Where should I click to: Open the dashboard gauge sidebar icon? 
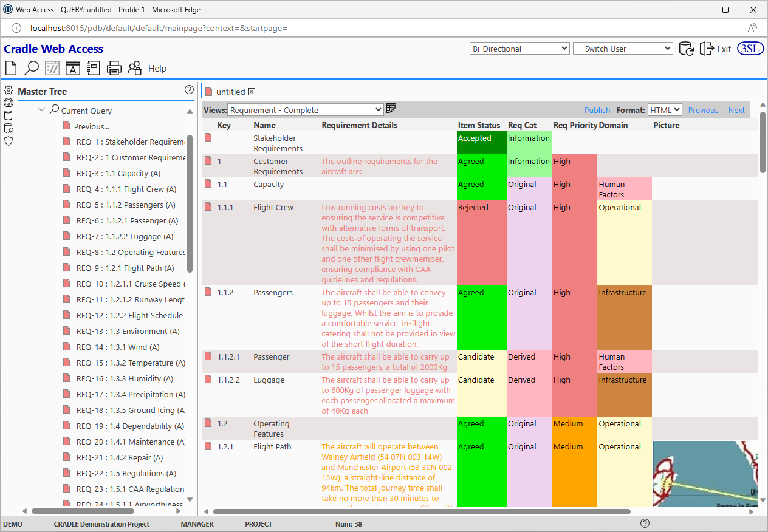click(x=9, y=103)
